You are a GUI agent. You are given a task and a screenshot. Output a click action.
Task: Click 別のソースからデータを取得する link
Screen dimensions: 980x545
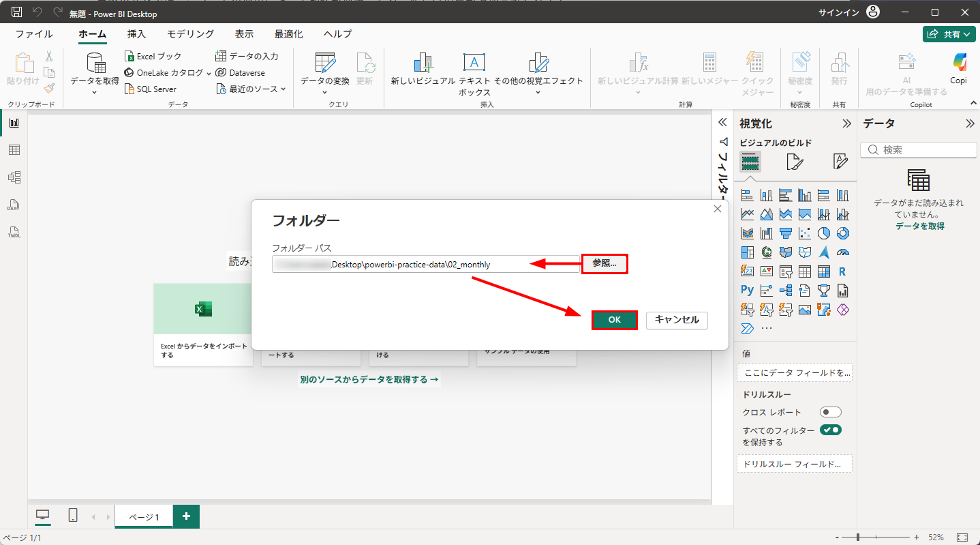369,379
